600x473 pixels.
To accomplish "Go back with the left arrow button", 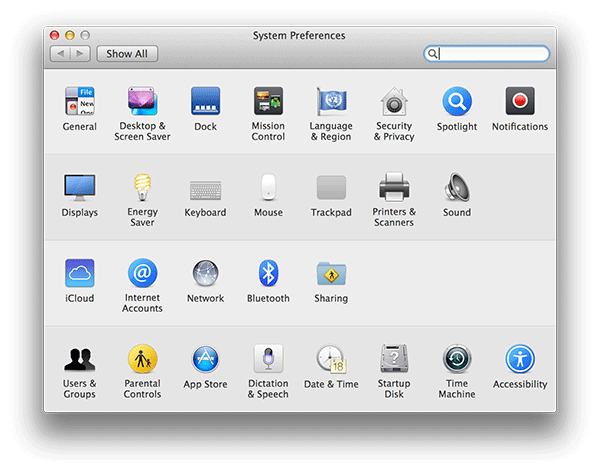I will click(x=60, y=54).
